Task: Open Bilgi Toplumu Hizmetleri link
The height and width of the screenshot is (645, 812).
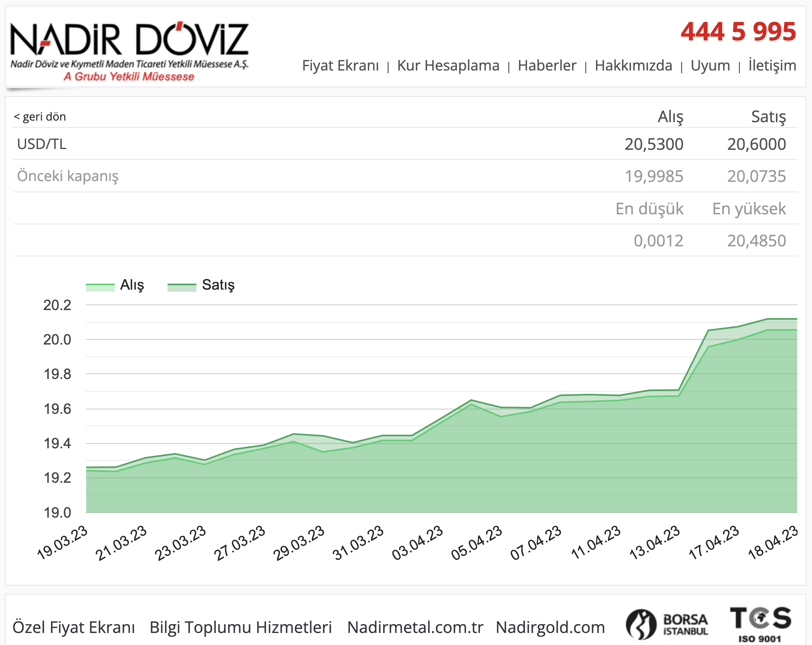Action: point(240,627)
